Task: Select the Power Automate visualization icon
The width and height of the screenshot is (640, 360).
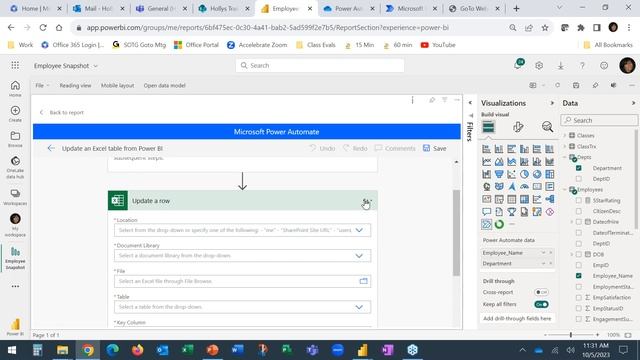Action: tap(486, 224)
